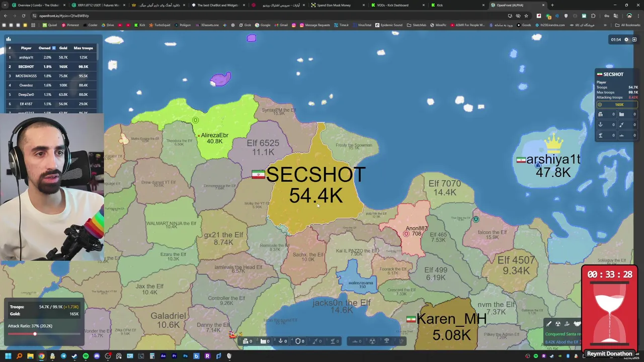644x362 pixels.
Task: Click missile silo count in SECSHOT panel
Action: [x=627, y=125]
